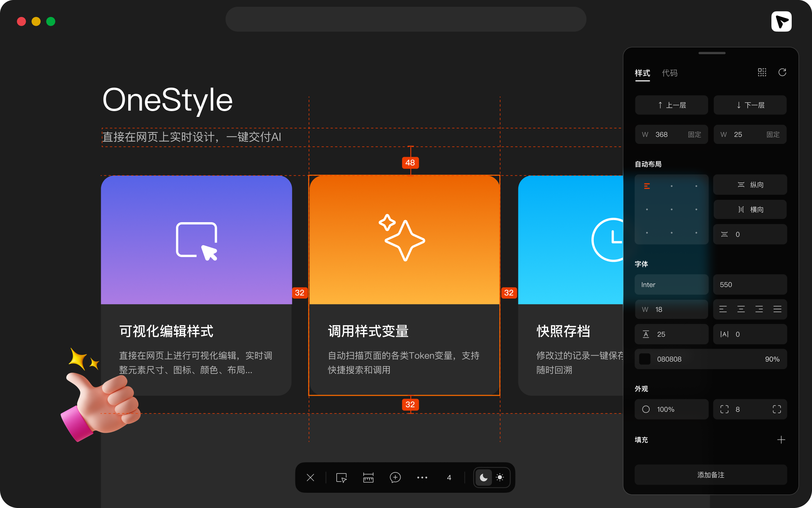Image resolution: width=812 pixels, height=508 pixels.
Task: Select bottom-right alignment dot in layout grid
Action: pos(696,233)
